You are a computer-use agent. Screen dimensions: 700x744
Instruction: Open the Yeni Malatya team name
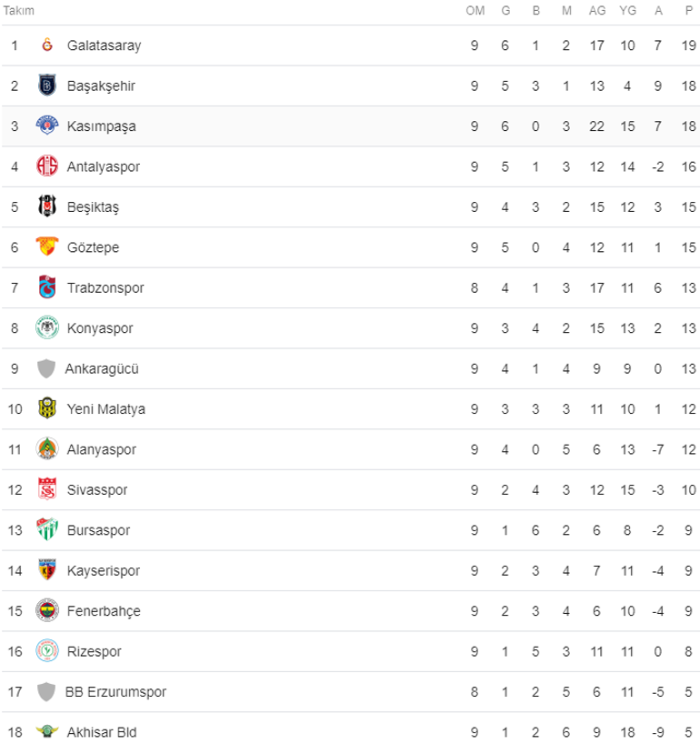tap(105, 409)
